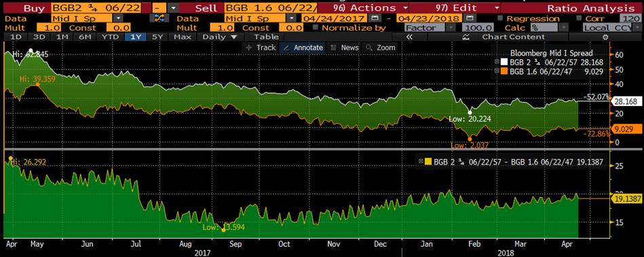
Task: Activate the Track crosshair tool
Action: [x=261, y=48]
